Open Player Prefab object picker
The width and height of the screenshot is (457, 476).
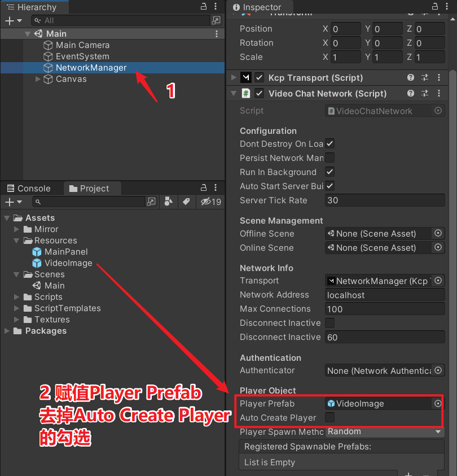coord(438,404)
